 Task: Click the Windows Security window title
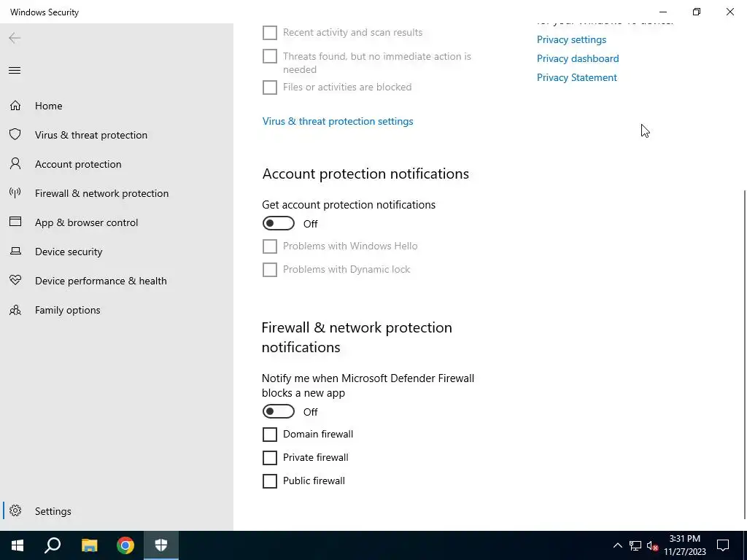coord(44,12)
